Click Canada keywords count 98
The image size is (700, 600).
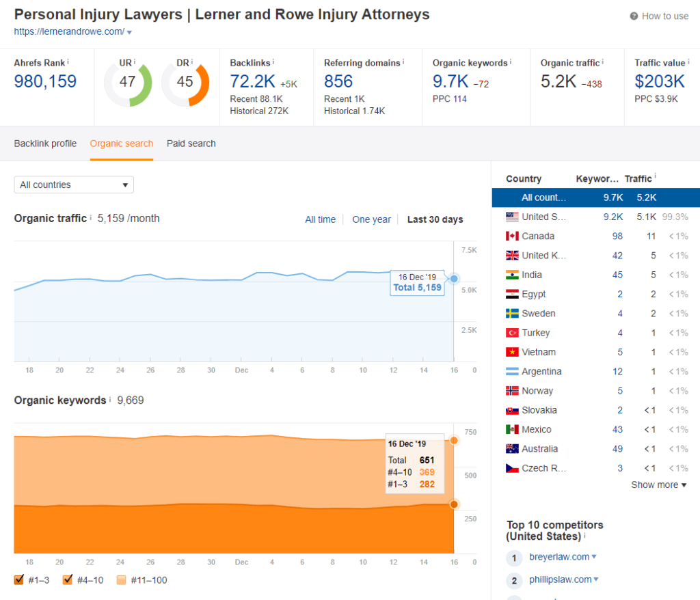point(617,236)
